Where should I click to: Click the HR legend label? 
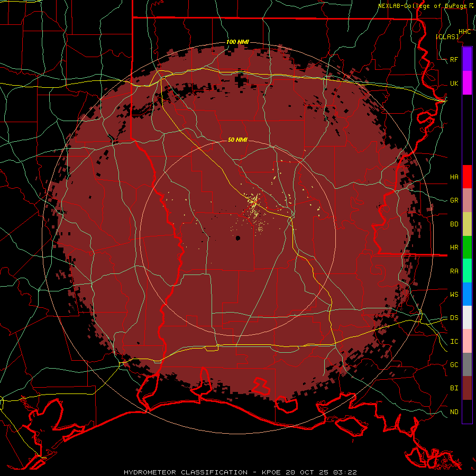point(454,248)
